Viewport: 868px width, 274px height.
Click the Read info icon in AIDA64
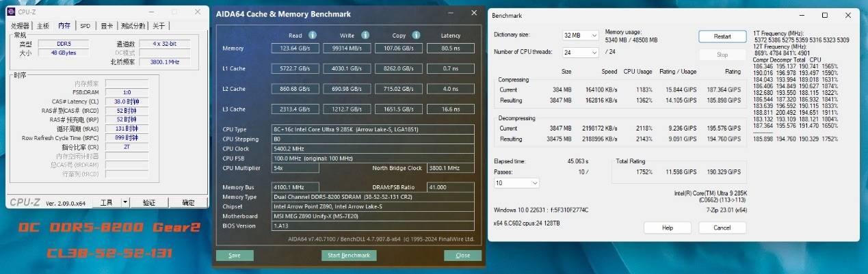pyautogui.click(x=313, y=36)
